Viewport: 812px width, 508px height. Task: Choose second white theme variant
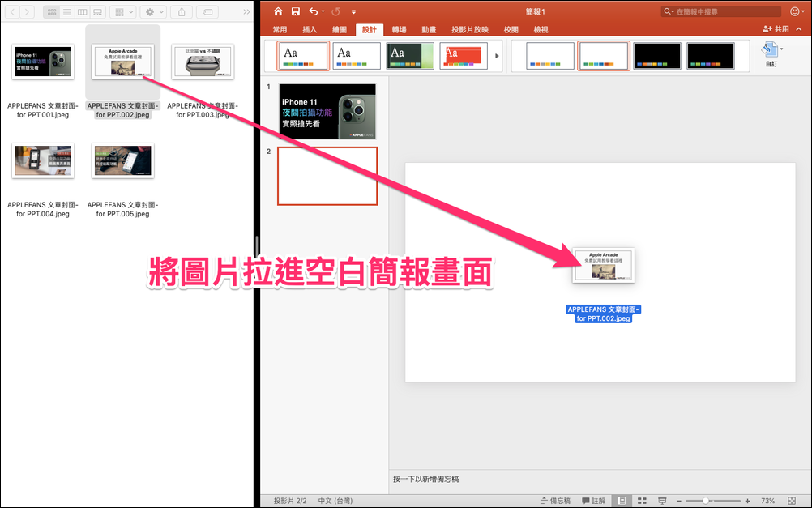[x=603, y=56]
